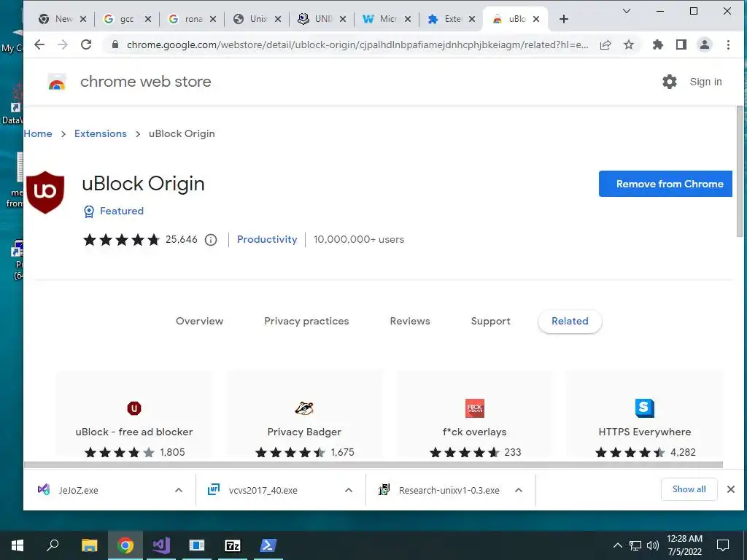The image size is (747, 560).
Task: Switch to the Reviews tab
Action: tap(410, 322)
